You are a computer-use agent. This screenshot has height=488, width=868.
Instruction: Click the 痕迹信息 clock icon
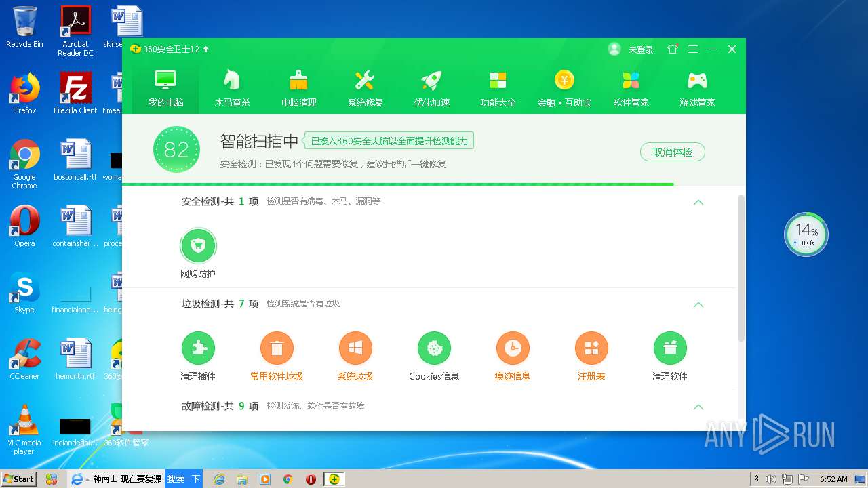[x=513, y=348]
